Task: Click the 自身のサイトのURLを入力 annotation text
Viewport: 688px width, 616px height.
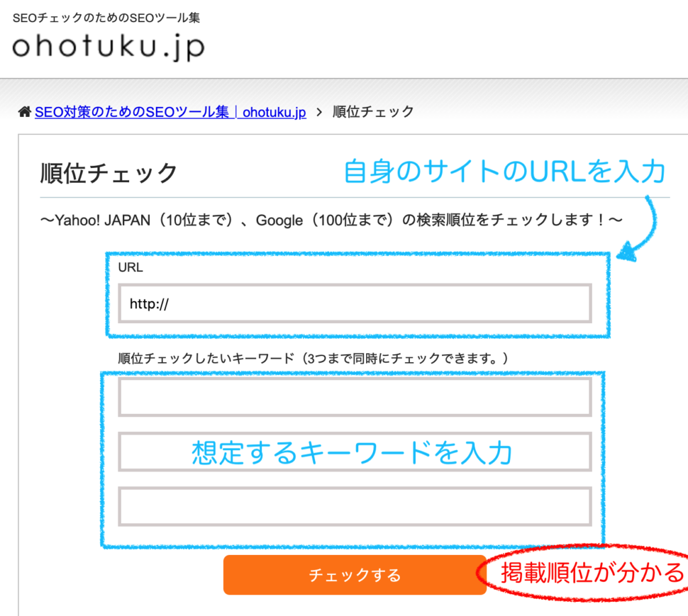Action: [x=505, y=171]
